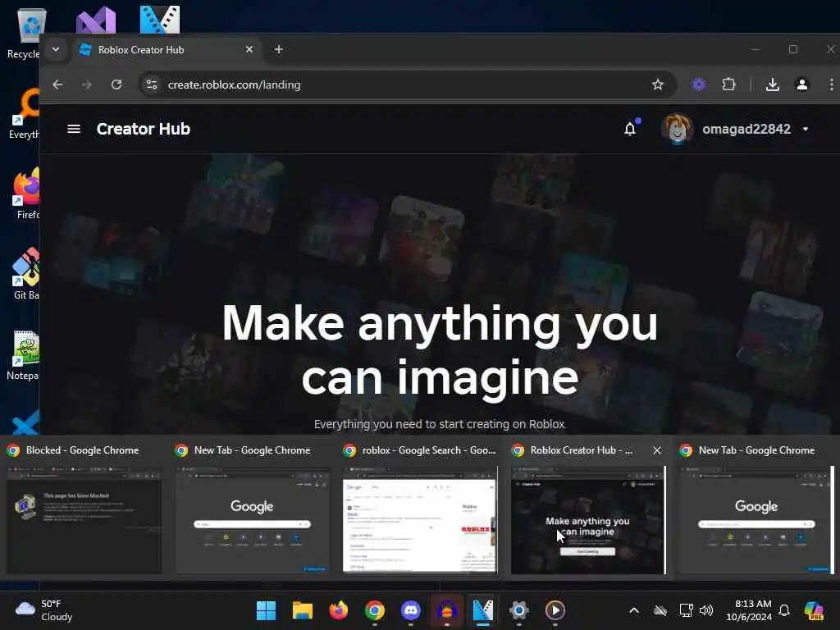This screenshot has height=630, width=840.
Task: Select the Firefox desktop shortcut
Action: 26,194
